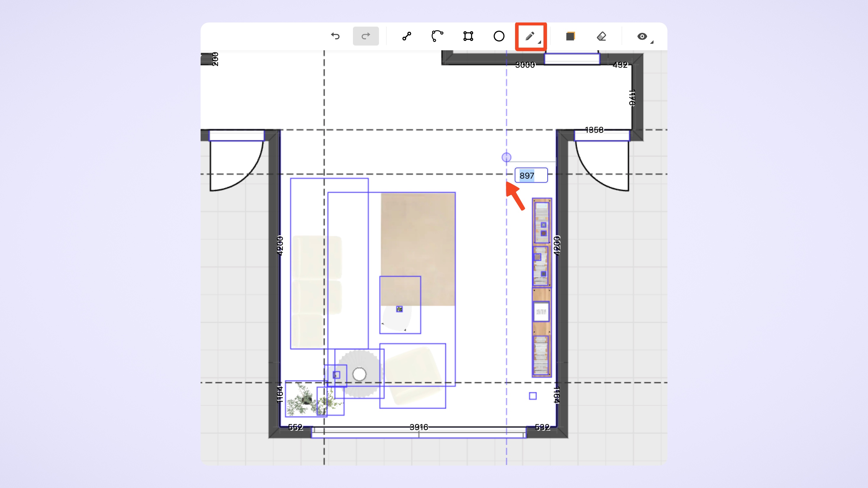Viewport: 868px width, 488px height.
Task: Click the undo arrow icon
Action: [x=335, y=36]
